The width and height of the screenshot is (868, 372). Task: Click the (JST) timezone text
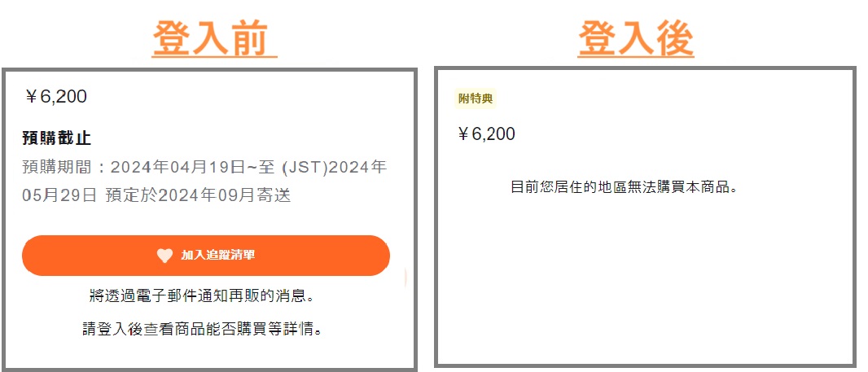coord(305,167)
